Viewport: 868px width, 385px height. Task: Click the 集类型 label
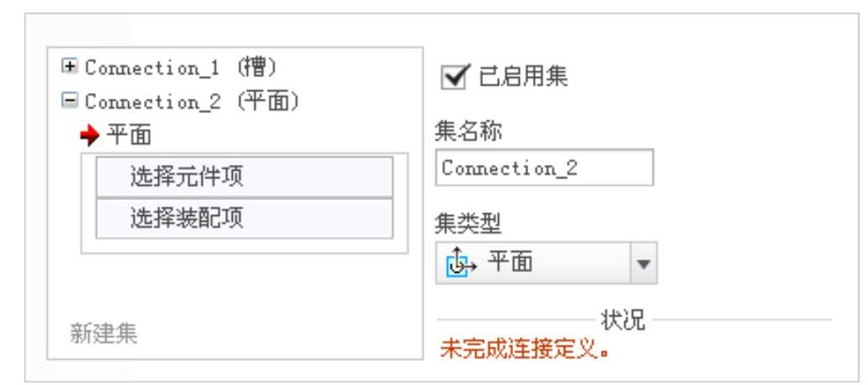469,223
